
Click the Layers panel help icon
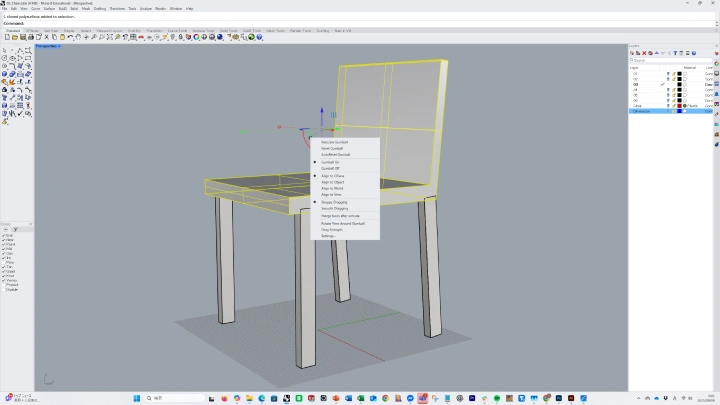pos(694,53)
